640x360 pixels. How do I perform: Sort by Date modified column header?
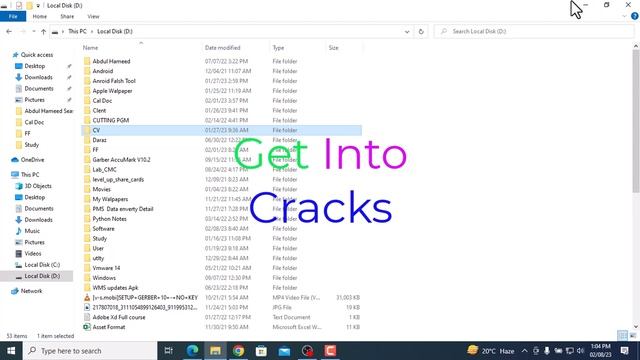tap(222, 48)
